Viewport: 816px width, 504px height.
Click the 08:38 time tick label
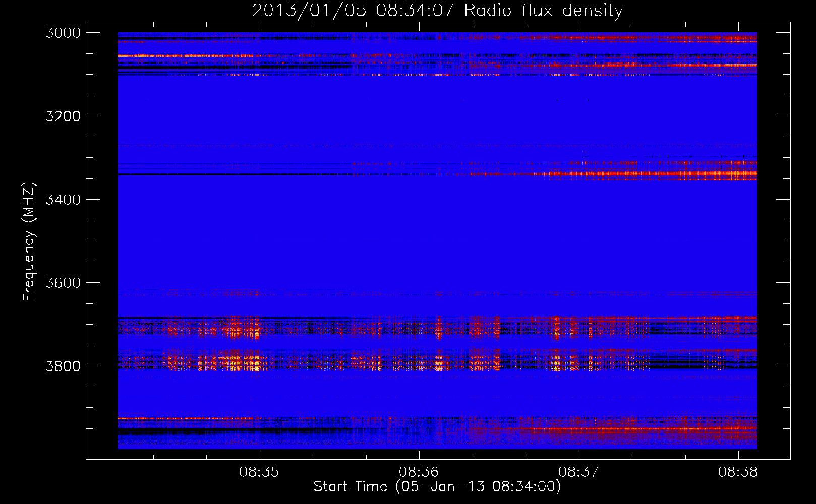coord(738,472)
